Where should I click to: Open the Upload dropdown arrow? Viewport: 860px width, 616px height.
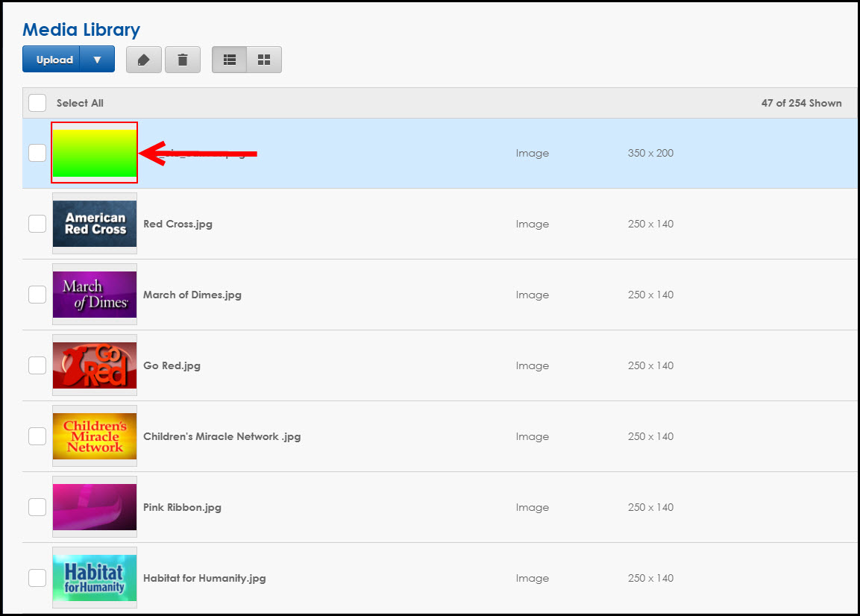coord(97,60)
